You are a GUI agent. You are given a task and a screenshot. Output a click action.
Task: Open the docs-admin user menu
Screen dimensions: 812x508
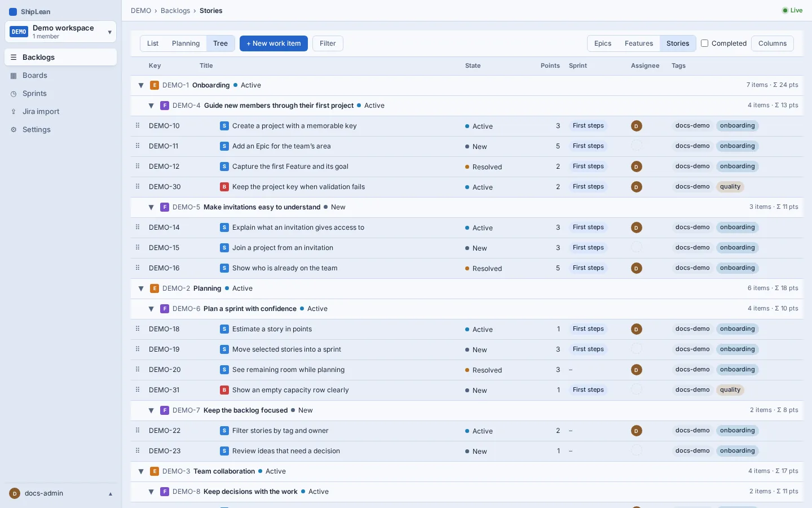pos(61,493)
